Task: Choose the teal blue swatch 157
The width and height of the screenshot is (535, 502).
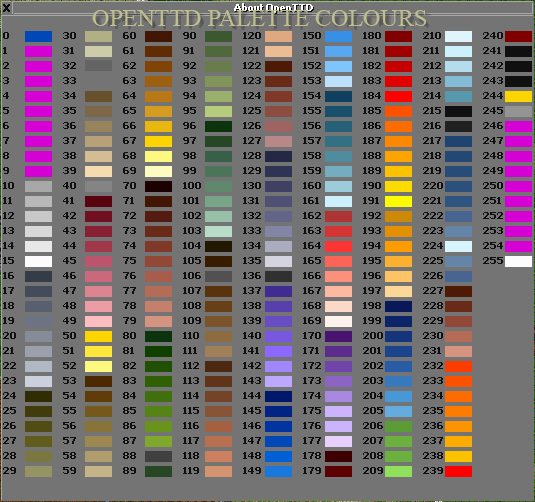Action: click(339, 142)
